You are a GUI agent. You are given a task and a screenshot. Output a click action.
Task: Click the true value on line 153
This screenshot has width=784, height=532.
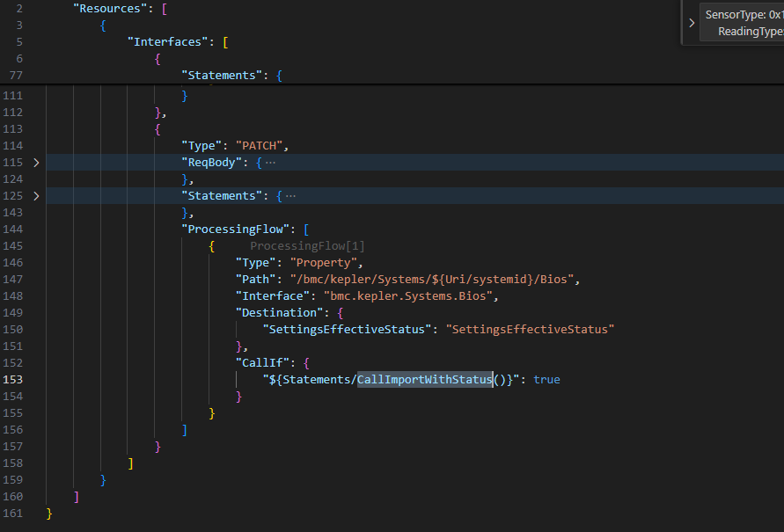[546, 379]
